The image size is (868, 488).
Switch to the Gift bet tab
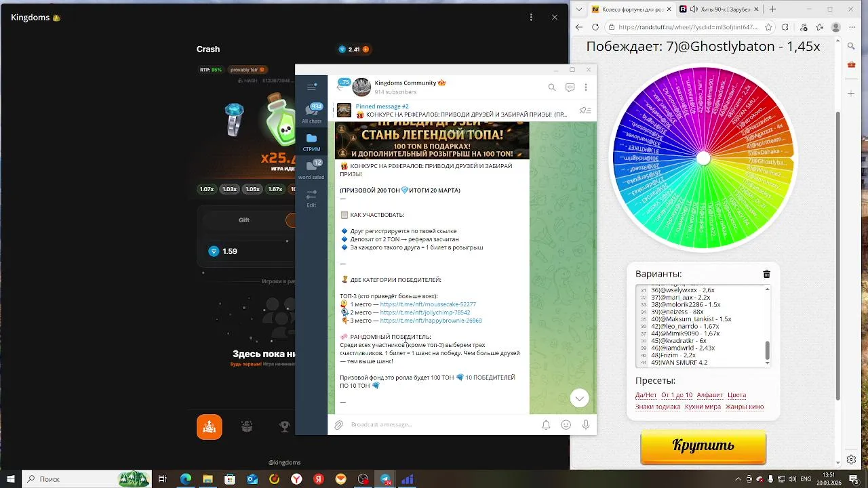click(244, 220)
